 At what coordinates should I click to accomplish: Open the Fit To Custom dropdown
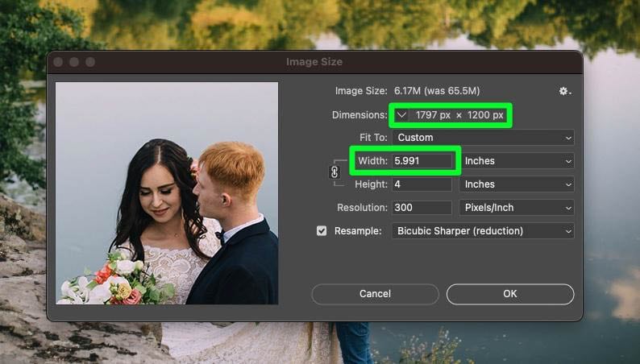tap(483, 138)
